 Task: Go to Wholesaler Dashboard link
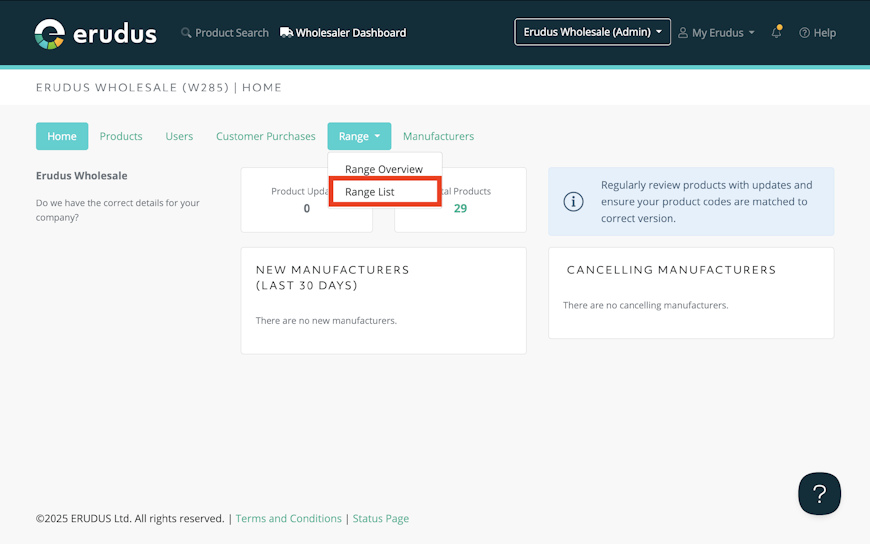343,33
